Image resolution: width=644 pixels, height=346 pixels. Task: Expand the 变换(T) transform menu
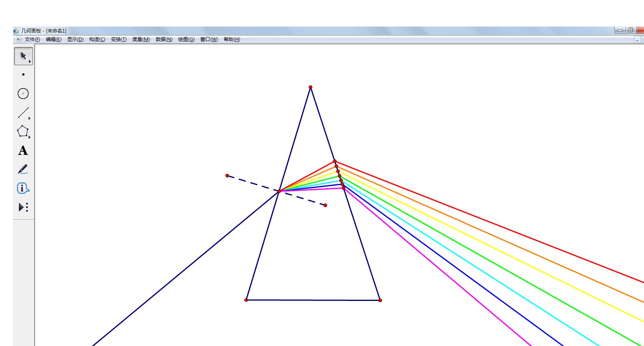[119, 39]
